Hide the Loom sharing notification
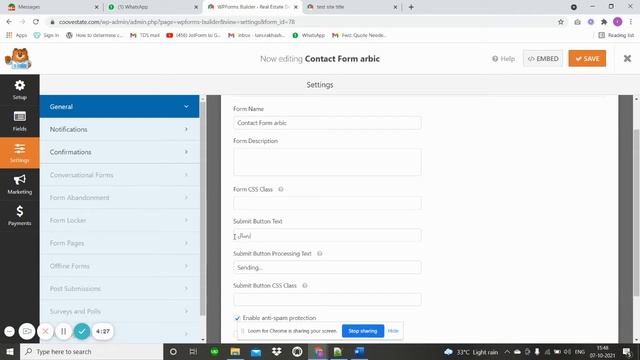 point(393,331)
